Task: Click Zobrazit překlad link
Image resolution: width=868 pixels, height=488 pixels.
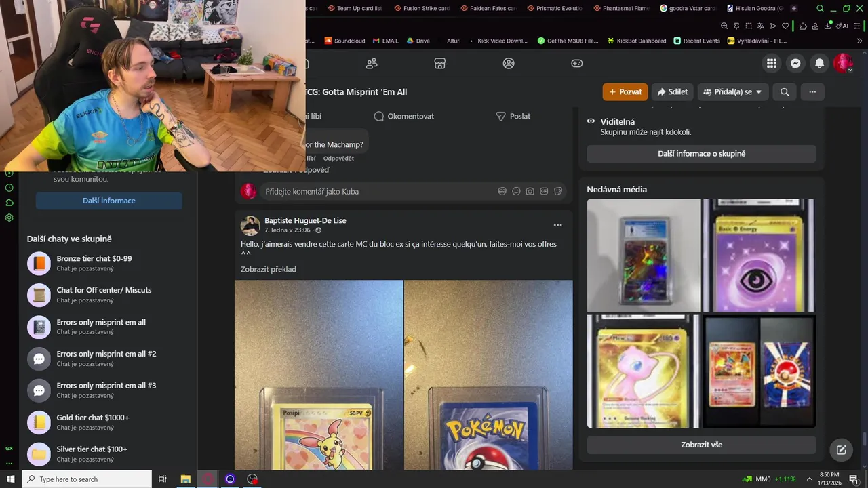Action: (269, 269)
